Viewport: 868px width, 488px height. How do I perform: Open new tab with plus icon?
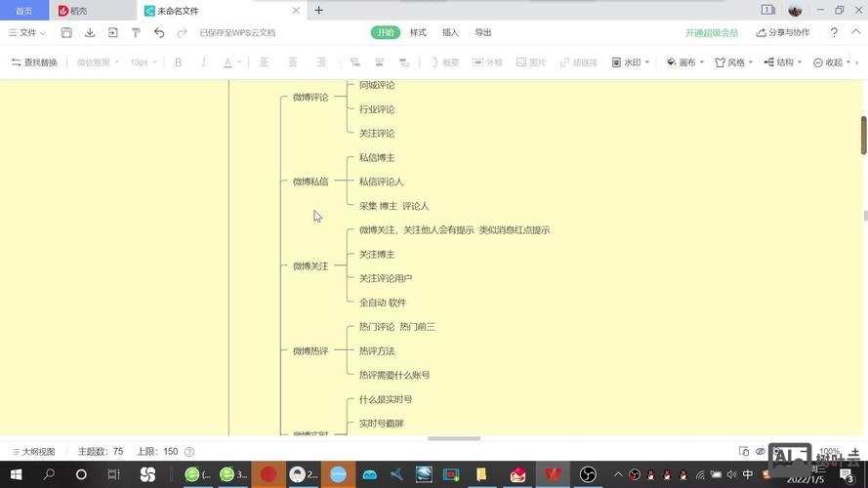(318, 11)
